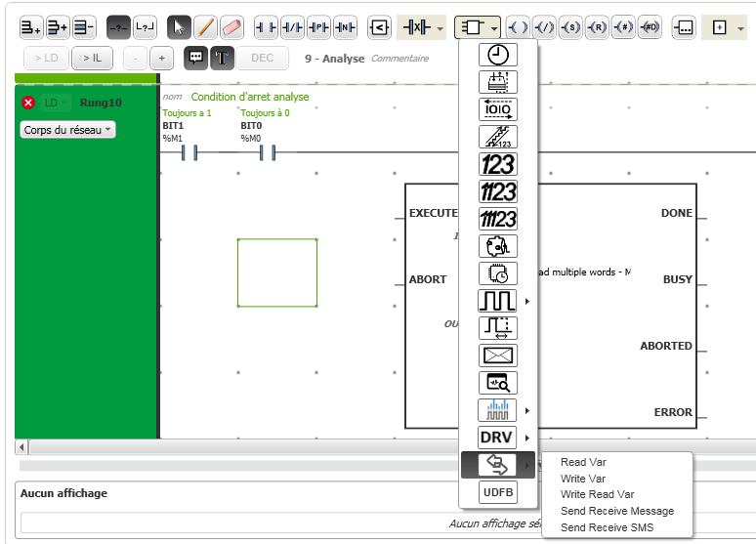The image size is (756, 544).
Task: Open the 'Corps du réseau' dropdown
Action: coord(67,130)
